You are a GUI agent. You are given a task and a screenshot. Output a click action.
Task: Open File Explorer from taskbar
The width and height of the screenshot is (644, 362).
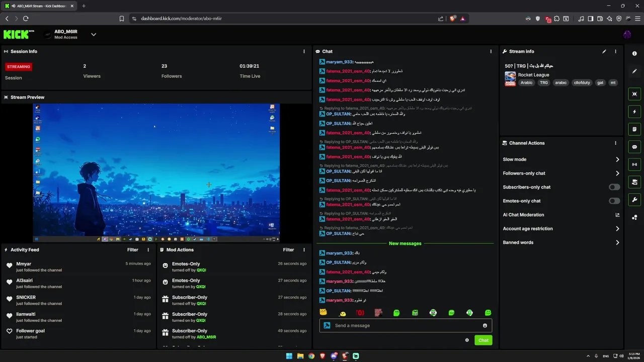(300, 356)
